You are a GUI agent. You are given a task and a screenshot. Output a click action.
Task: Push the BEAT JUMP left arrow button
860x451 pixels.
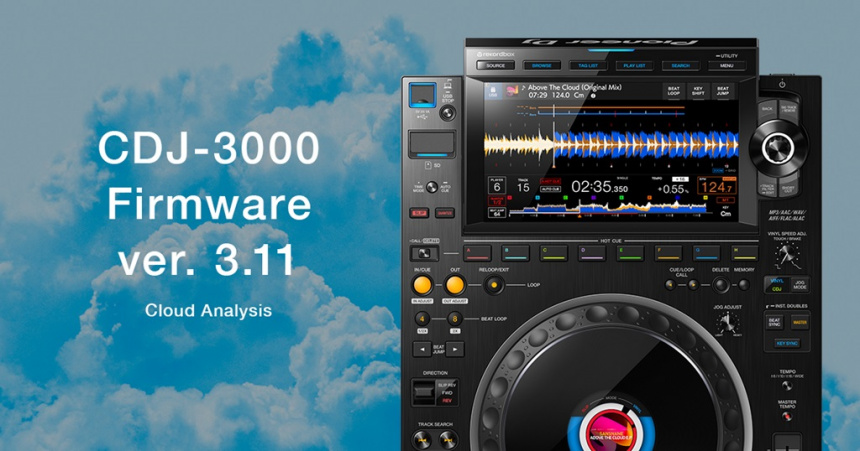422,349
